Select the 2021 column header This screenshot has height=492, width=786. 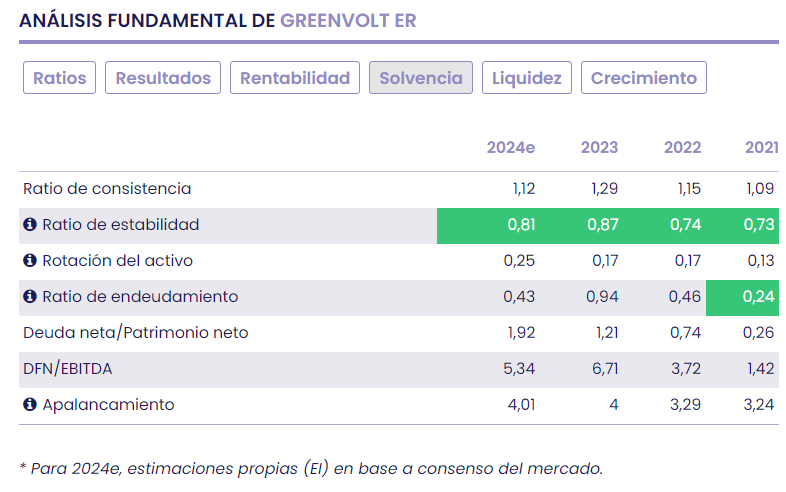tap(761, 148)
